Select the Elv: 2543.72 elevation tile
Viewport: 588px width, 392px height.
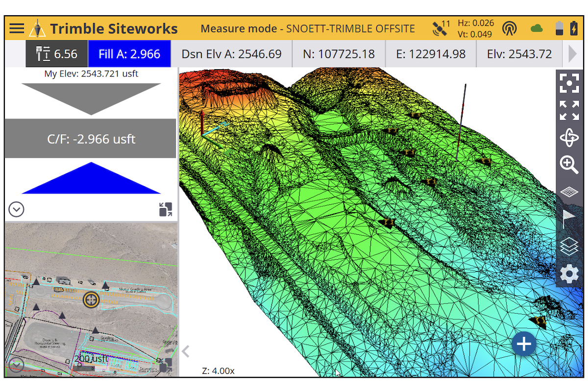point(519,54)
